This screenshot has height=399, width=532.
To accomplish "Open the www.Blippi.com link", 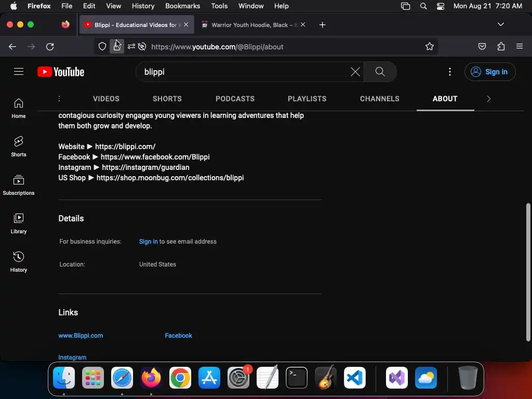I will point(81,335).
